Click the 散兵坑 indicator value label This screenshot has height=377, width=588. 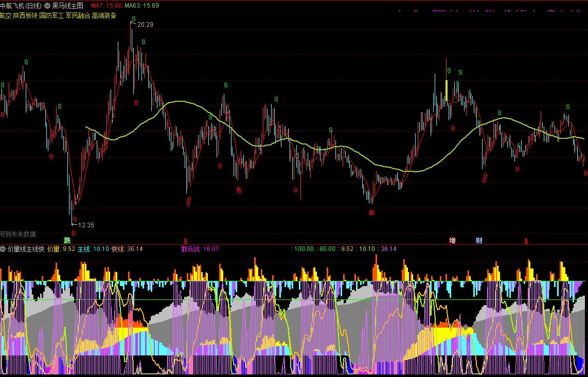200,249
